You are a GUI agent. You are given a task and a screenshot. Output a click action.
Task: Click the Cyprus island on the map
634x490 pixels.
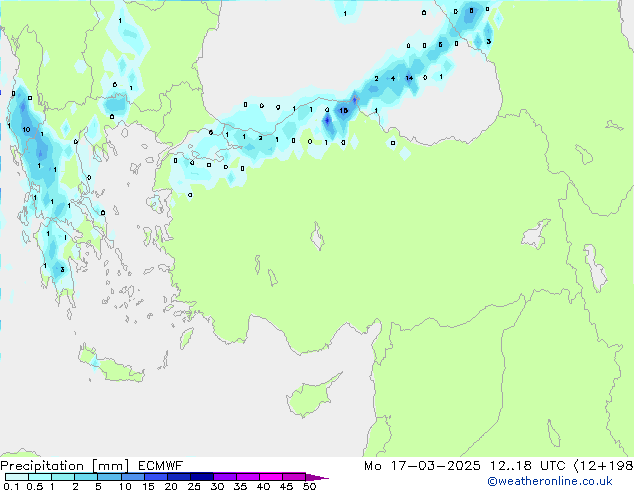pyautogui.click(x=312, y=397)
